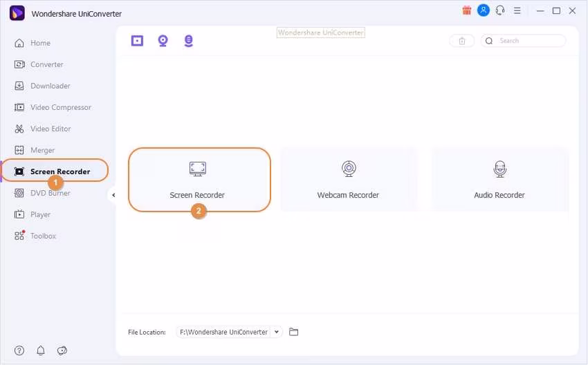The height and width of the screenshot is (365, 588).
Task: Click the trash delete button
Action: 462,41
